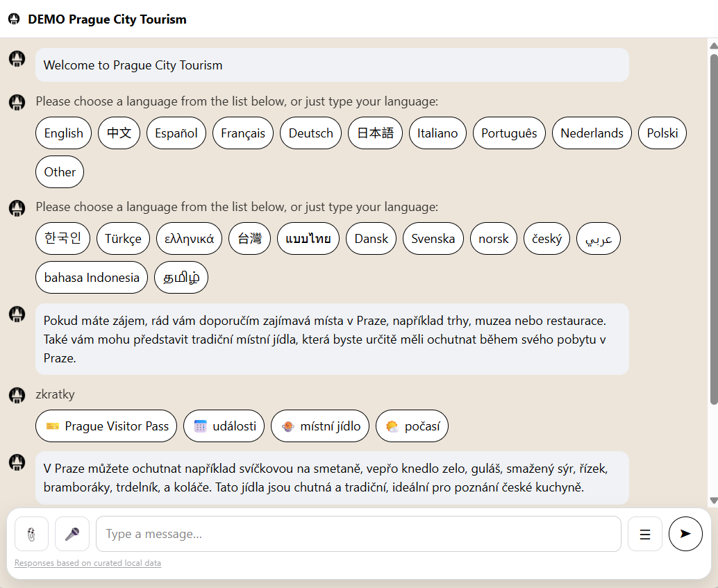The image size is (718, 588).
Task: Select the události events shortcut
Action: [224, 426]
